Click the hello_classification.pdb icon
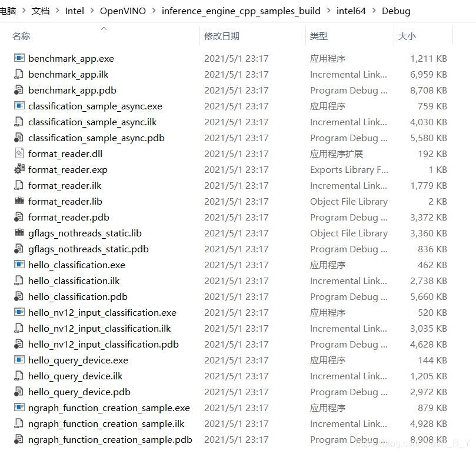The height and width of the screenshot is (454, 476). pyautogui.click(x=19, y=296)
